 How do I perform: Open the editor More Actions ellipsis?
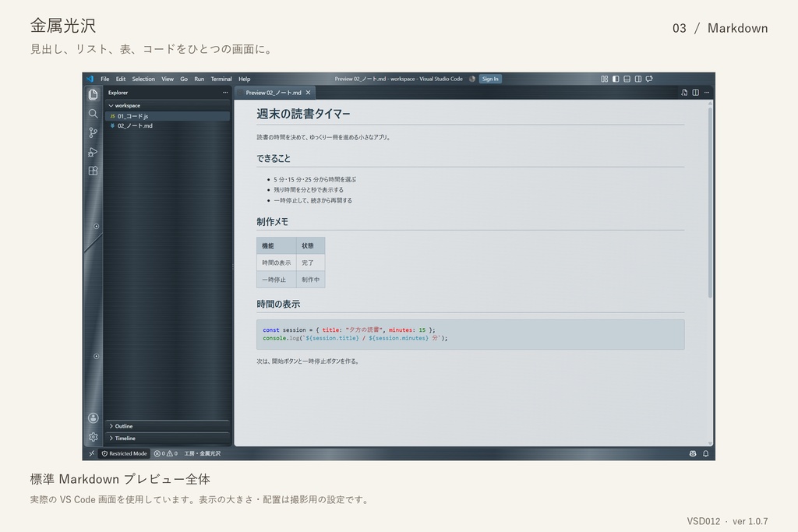[x=707, y=93]
